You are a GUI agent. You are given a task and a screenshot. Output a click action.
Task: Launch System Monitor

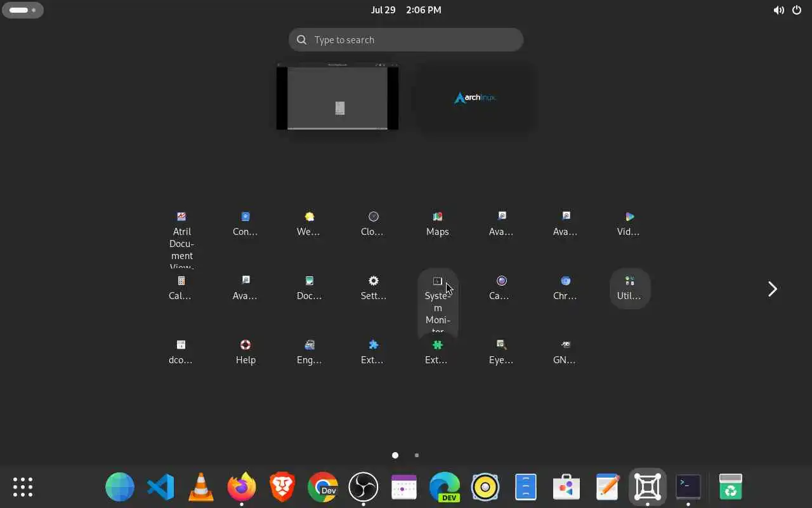point(438,304)
